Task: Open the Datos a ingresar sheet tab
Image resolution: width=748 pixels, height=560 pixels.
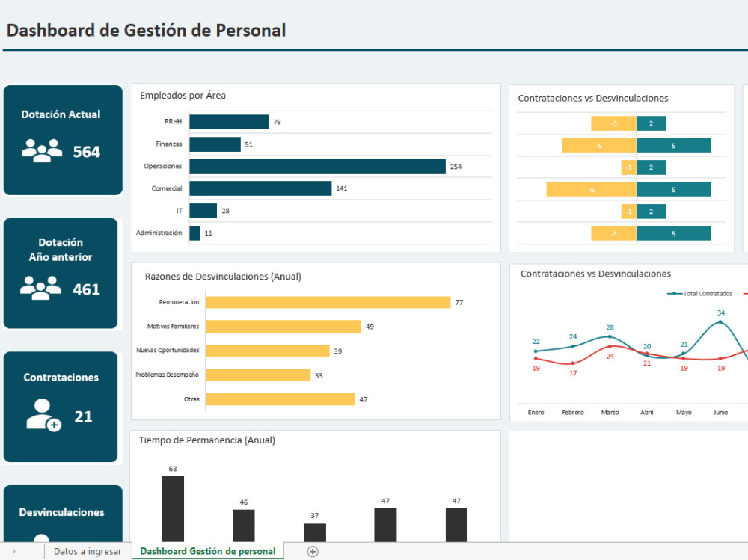Action: 88,552
